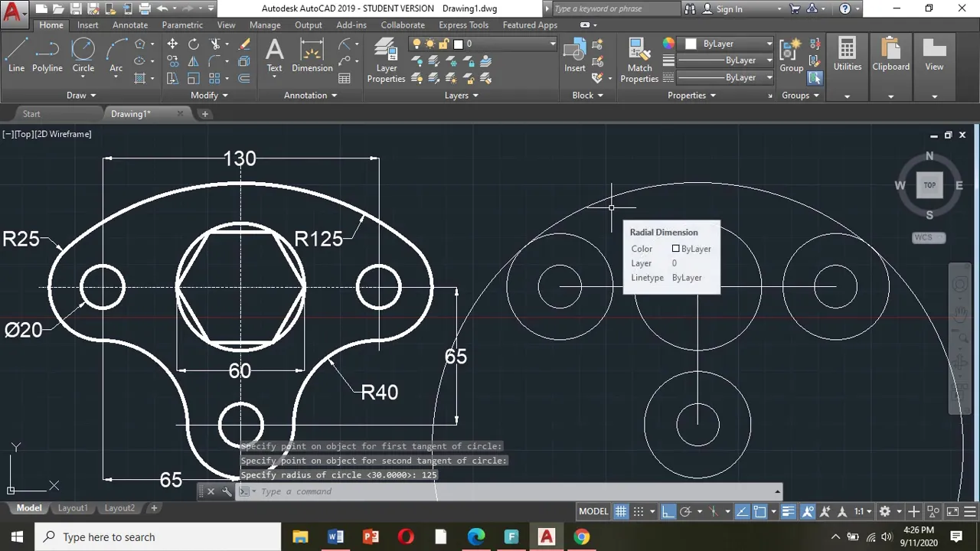Activate the Offset tool
The width and height of the screenshot is (980, 551).
244,78
